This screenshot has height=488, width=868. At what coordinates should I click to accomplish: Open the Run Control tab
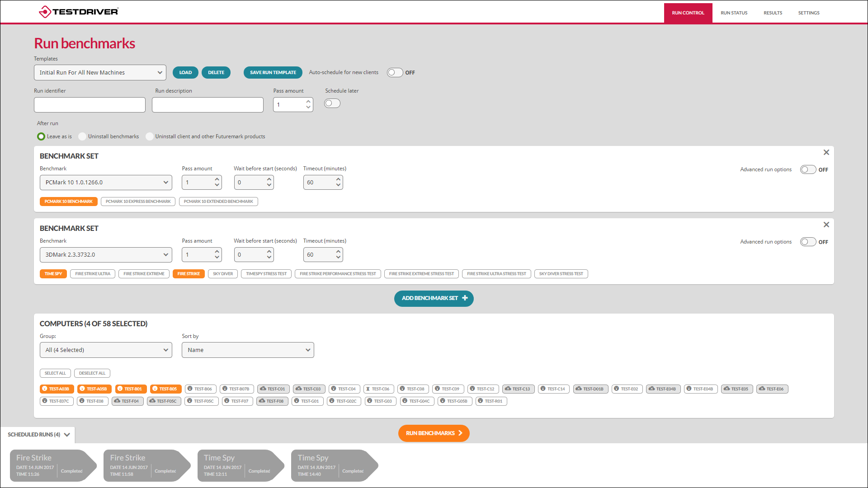tap(688, 13)
